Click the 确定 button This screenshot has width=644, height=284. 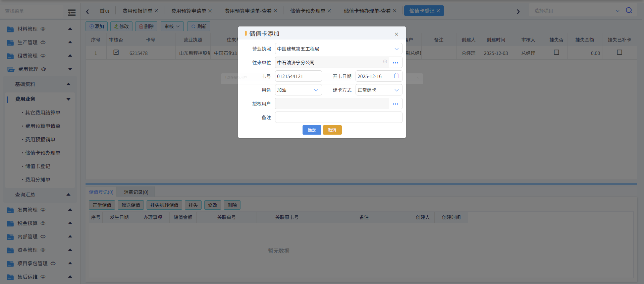click(x=312, y=130)
